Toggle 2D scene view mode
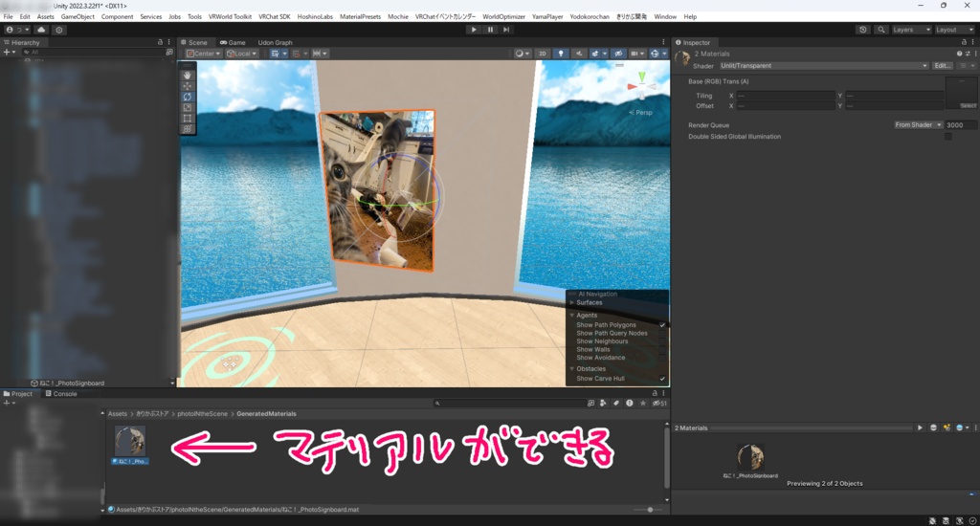The image size is (980, 526). (543, 54)
